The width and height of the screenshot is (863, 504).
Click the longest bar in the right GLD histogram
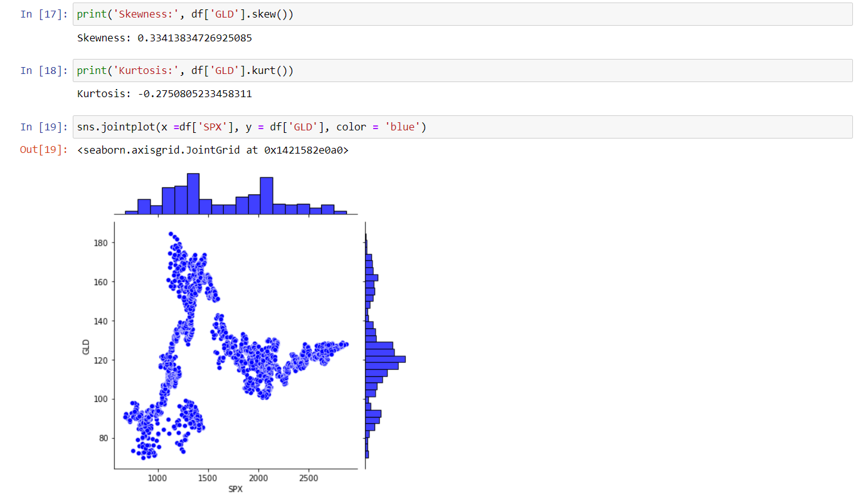[385, 359]
